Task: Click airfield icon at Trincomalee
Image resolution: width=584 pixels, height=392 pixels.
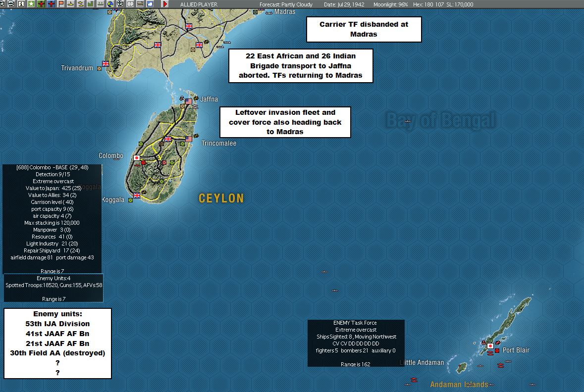Action: click(196, 136)
